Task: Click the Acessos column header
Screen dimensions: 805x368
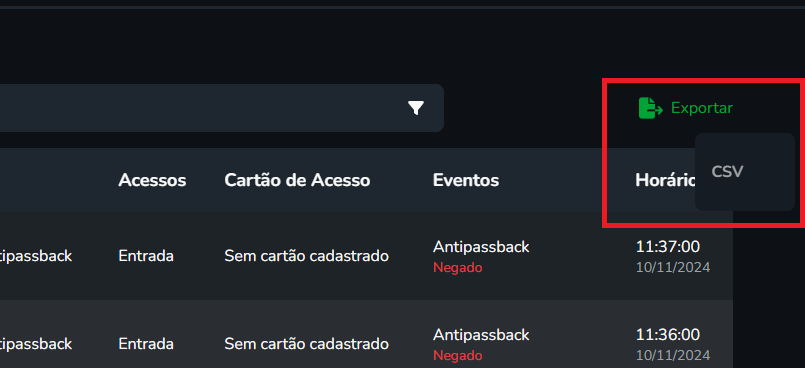Action: [x=152, y=180]
